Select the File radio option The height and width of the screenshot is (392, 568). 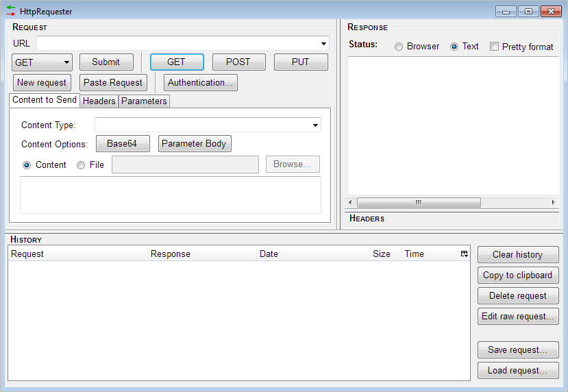click(x=81, y=165)
